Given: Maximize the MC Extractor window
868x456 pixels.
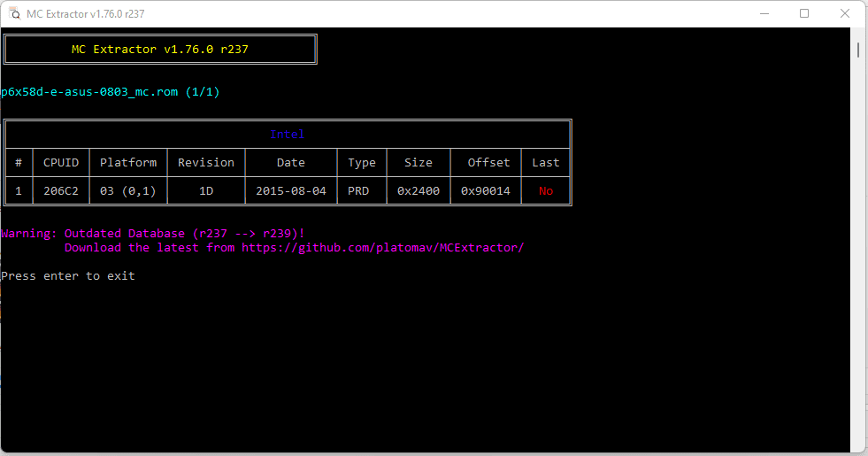Looking at the screenshot, I should (x=804, y=14).
